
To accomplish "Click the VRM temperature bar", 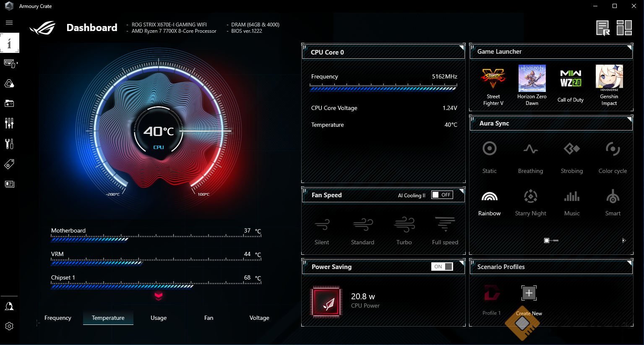I will (x=156, y=261).
